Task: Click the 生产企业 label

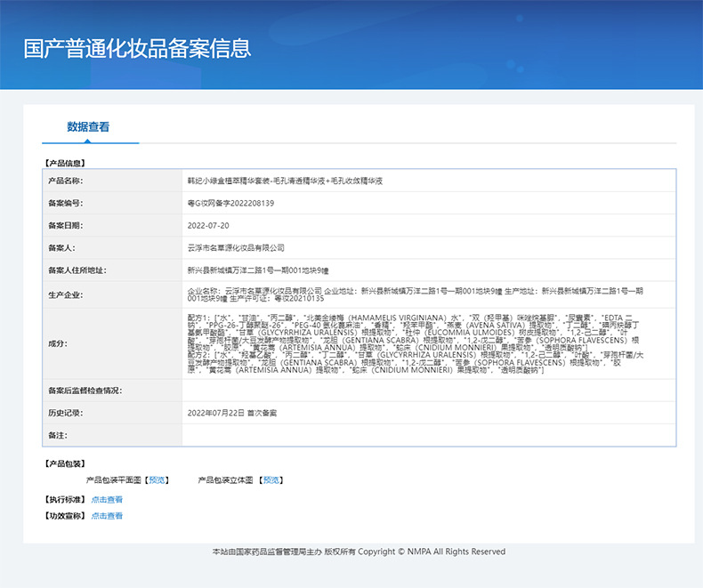Action: click(66, 295)
